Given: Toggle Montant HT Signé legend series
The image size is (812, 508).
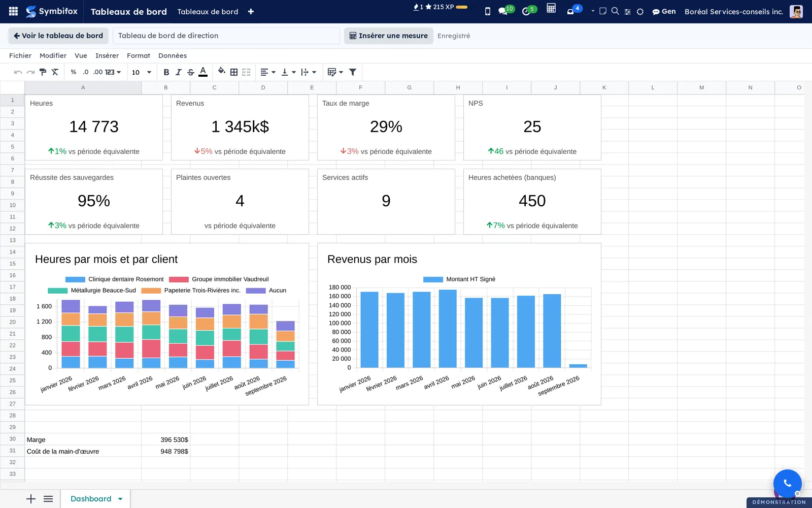Looking at the screenshot, I should coord(459,279).
